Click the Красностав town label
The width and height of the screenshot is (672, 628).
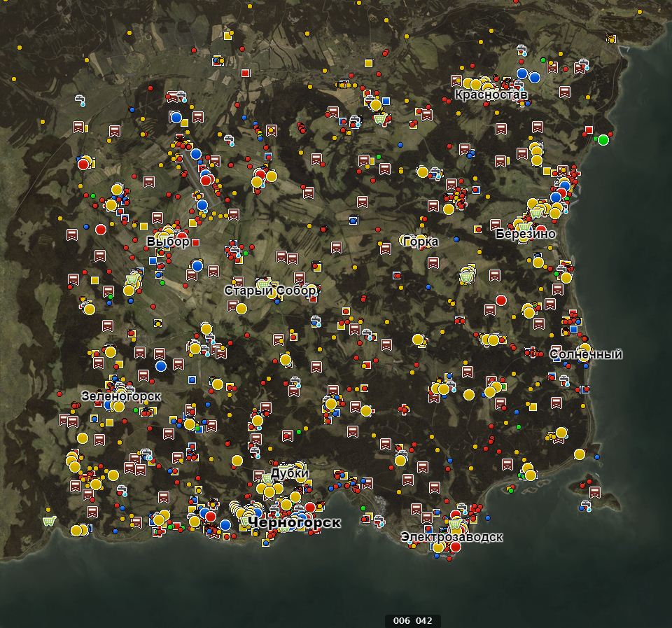(491, 95)
